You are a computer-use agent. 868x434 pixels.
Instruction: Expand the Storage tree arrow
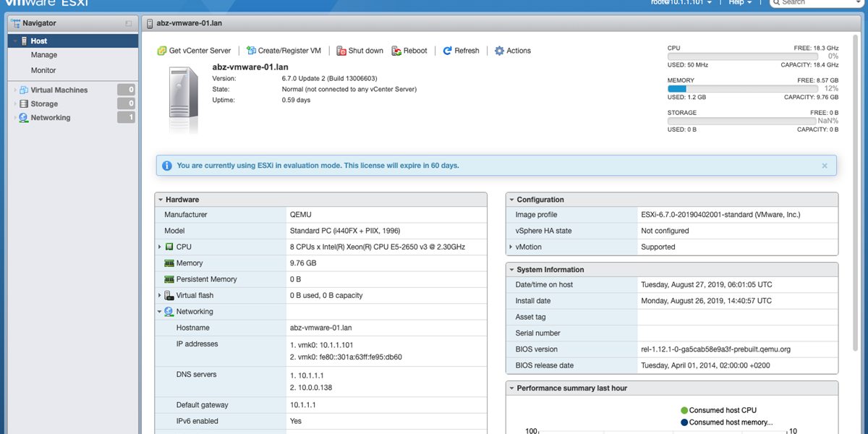click(14, 104)
